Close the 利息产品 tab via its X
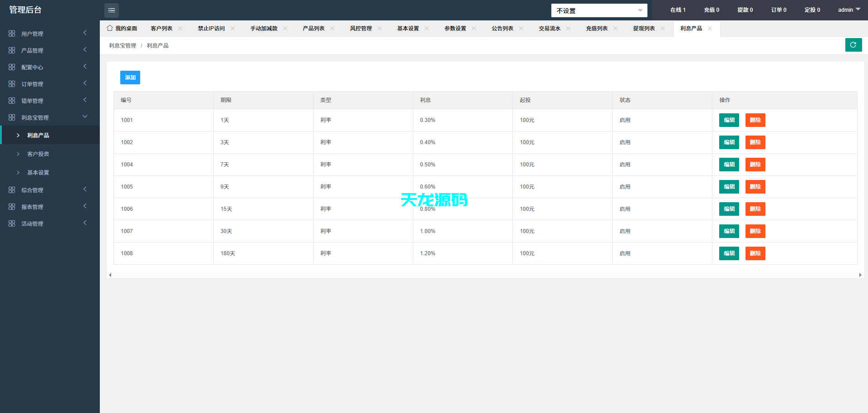Viewport: 868px width, 413px height. (710, 29)
